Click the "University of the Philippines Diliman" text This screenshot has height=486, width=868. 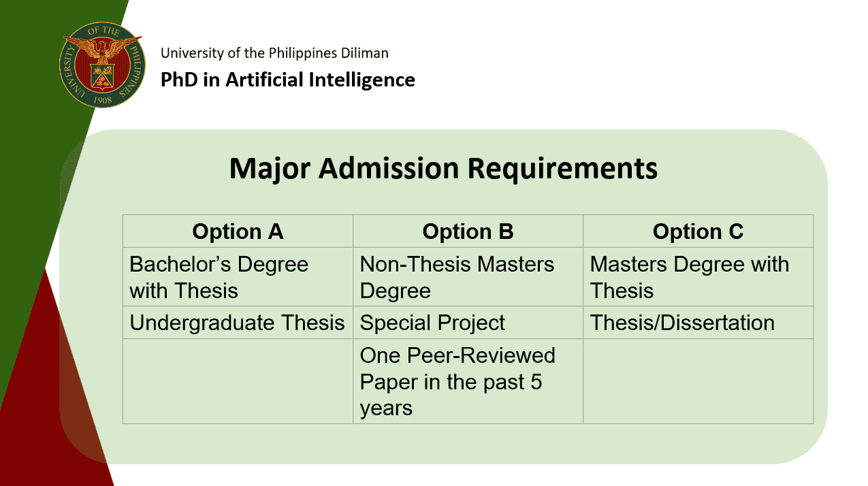coord(274,53)
